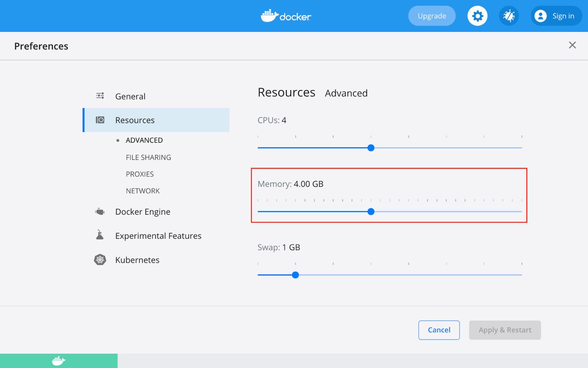Click the Experimental Features flask icon

tap(100, 235)
